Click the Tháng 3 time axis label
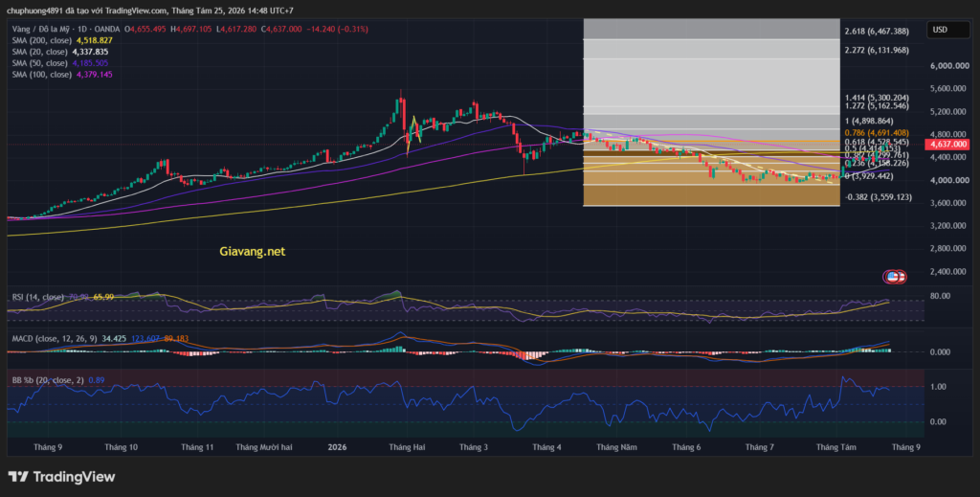 pos(474,447)
